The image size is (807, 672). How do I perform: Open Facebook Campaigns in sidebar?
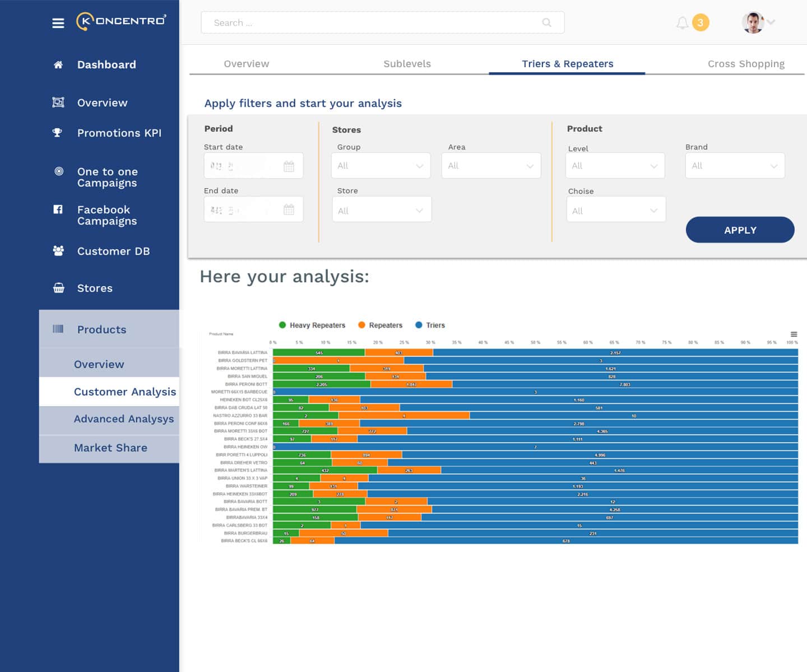(107, 215)
